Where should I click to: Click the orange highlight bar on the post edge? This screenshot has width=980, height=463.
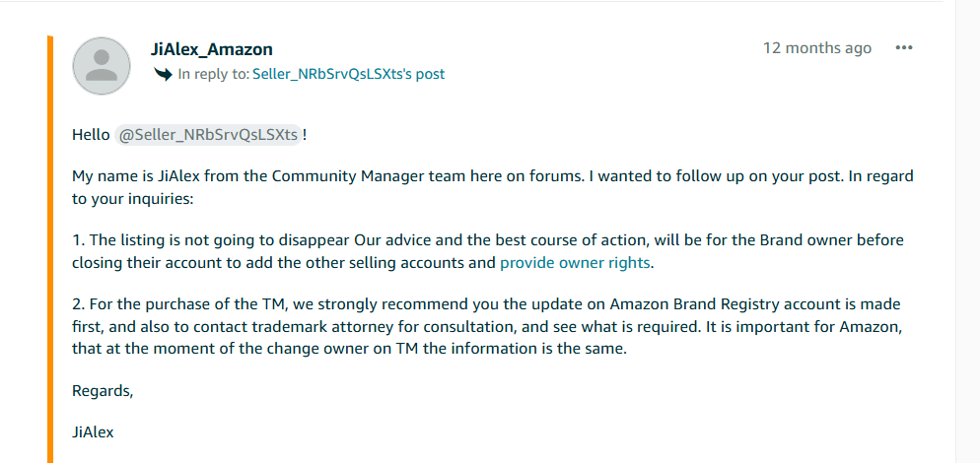pyautogui.click(x=50, y=249)
